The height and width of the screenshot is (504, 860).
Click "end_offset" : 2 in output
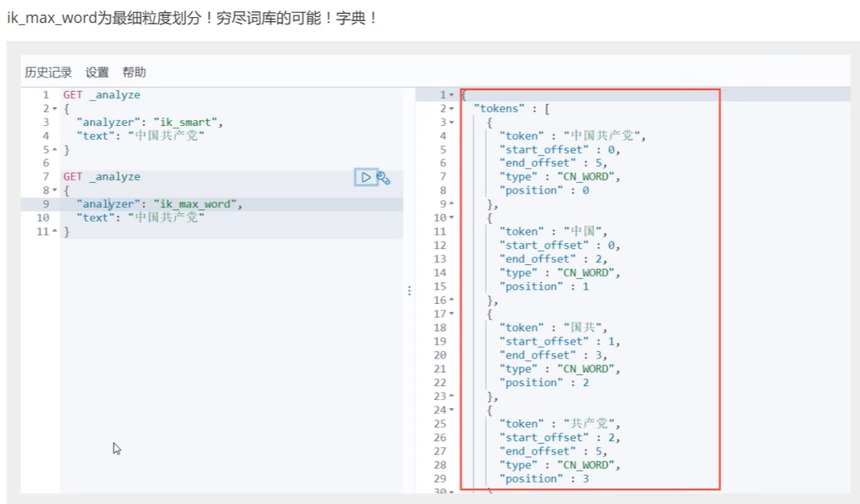pos(550,259)
